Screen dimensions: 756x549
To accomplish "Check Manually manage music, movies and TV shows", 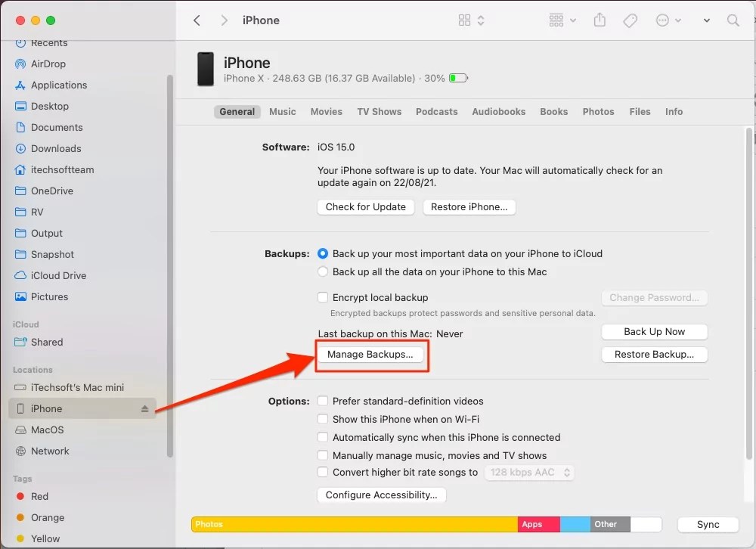I will (323, 455).
